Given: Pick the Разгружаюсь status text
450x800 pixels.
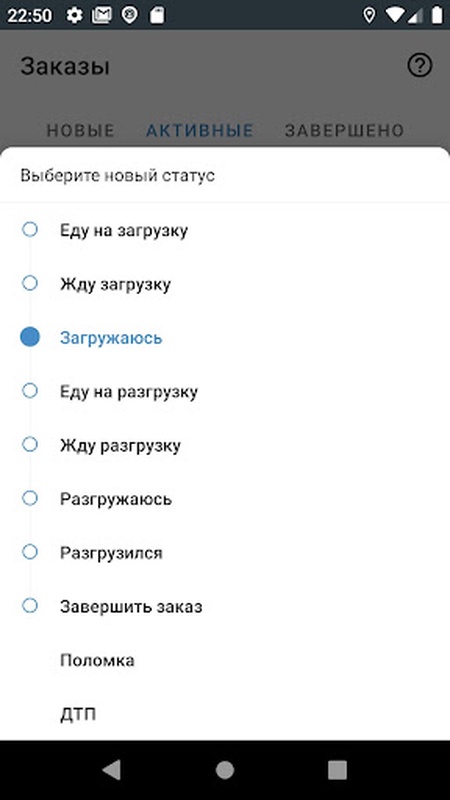Looking at the screenshot, I should 116,499.
